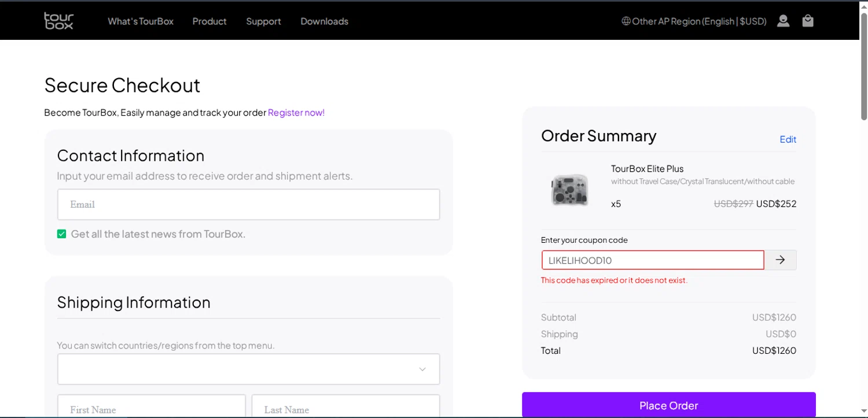Viewport: 868px width, 418px height.
Task: Open the What's TourBox menu
Action: (x=141, y=21)
